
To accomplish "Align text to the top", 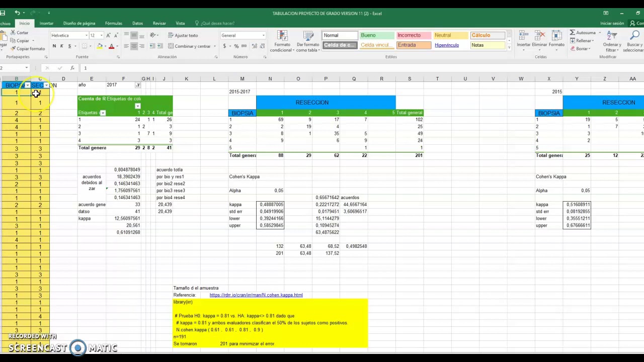I will click(126, 34).
